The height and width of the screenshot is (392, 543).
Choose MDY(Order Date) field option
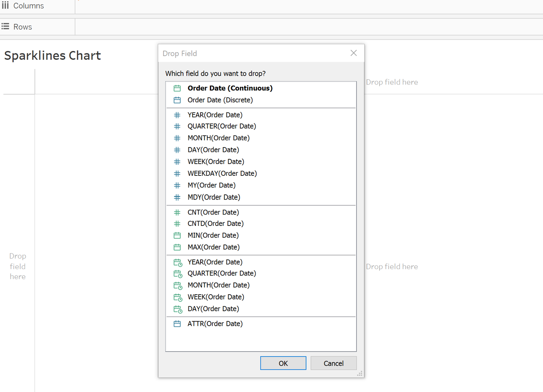tap(213, 197)
